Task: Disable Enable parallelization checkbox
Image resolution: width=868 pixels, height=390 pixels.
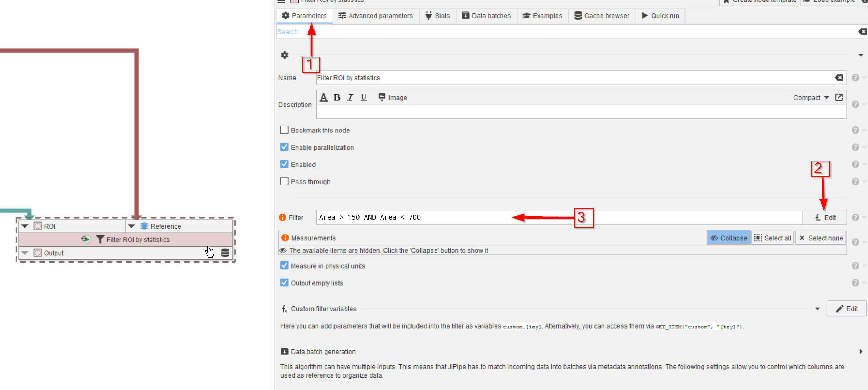Action: [284, 147]
